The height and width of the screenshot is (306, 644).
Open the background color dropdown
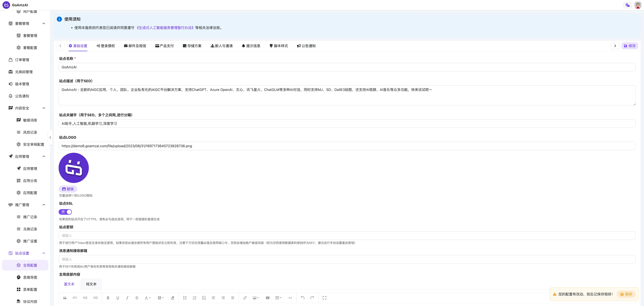pos(161,298)
